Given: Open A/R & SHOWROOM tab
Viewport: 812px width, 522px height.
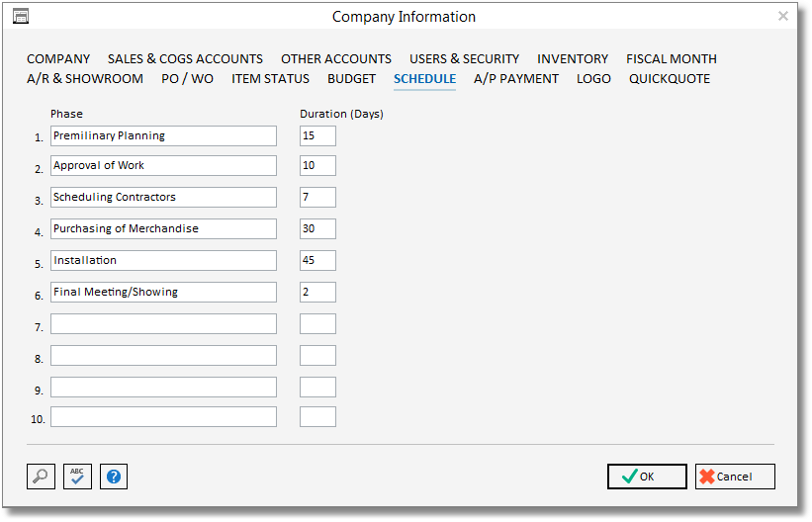Looking at the screenshot, I should [85, 79].
